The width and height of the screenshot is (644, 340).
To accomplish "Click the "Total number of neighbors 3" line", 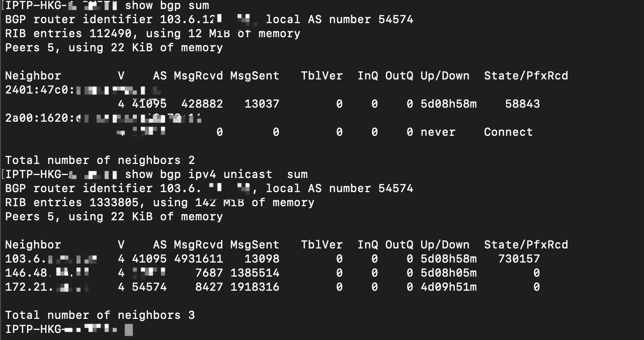I will (x=100, y=315).
